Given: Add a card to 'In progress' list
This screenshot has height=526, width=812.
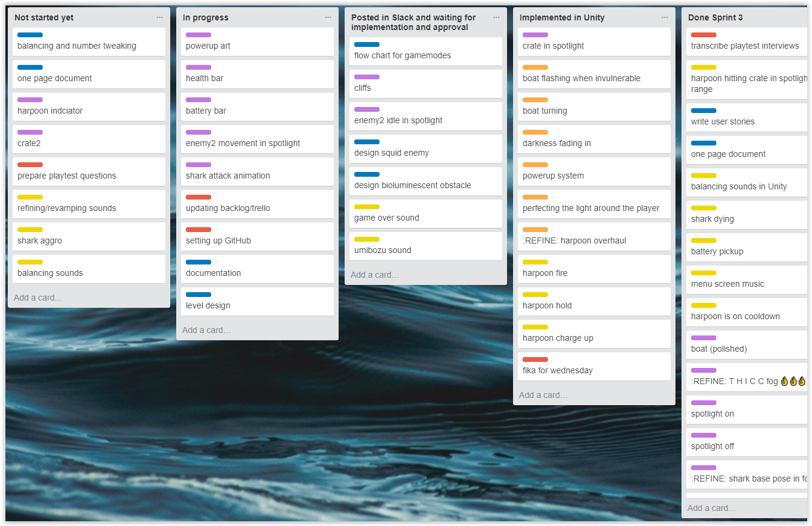Looking at the screenshot, I should coord(206,330).
